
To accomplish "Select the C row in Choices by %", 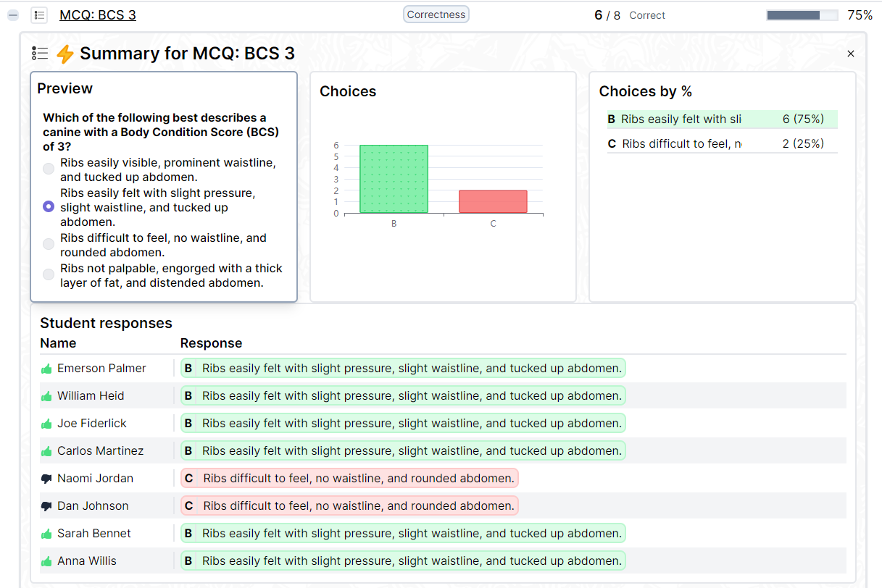I will pos(721,144).
